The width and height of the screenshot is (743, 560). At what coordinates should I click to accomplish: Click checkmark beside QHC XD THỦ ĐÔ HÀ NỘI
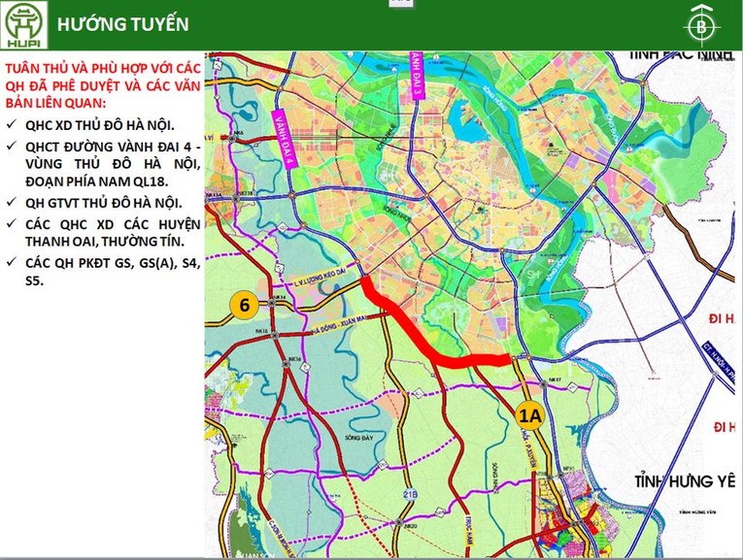pyautogui.click(x=11, y=126)
